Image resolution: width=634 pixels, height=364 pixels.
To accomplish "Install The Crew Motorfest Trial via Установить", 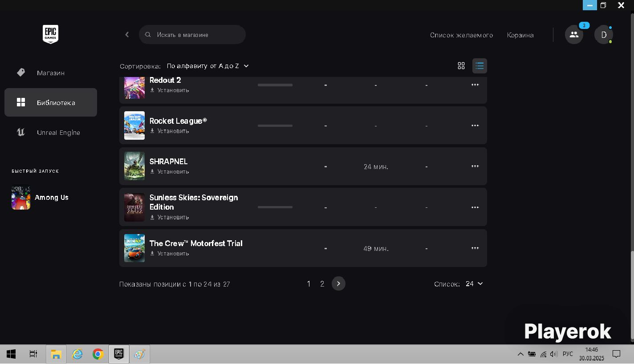I will pos(170,254).
